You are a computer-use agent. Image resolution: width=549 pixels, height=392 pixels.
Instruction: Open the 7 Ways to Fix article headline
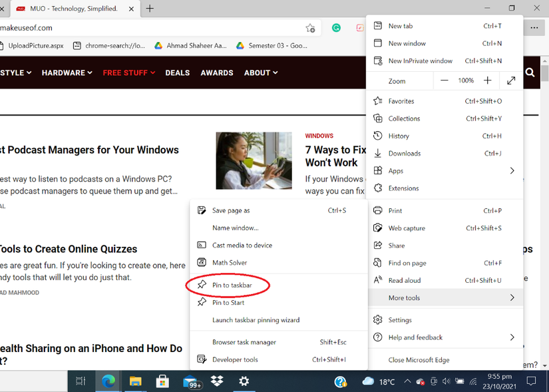pyautogui.click(x=335, y=156)
